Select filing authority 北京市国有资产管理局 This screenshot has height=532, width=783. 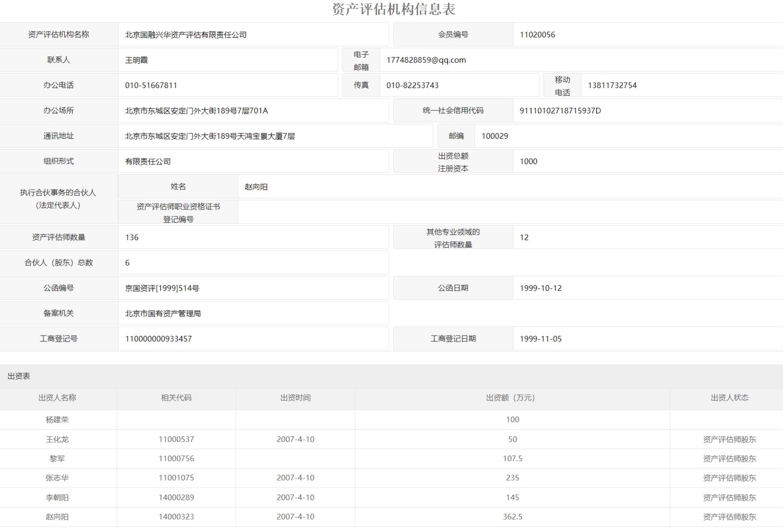click(x=163, y=314)
